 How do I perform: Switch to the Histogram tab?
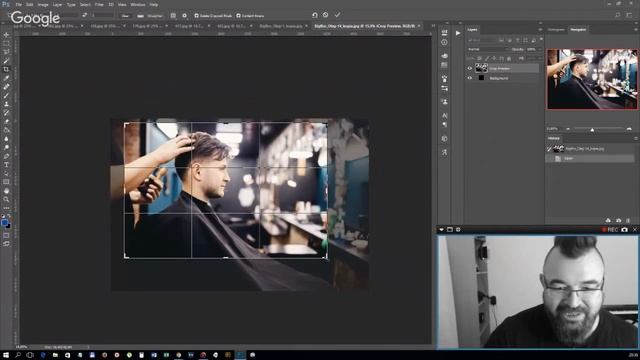[556, 30]
